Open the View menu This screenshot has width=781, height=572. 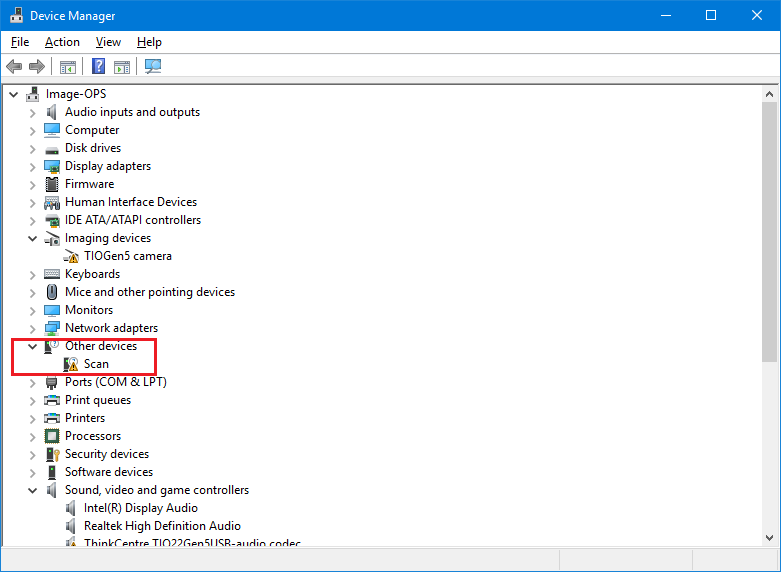point(108,42)
